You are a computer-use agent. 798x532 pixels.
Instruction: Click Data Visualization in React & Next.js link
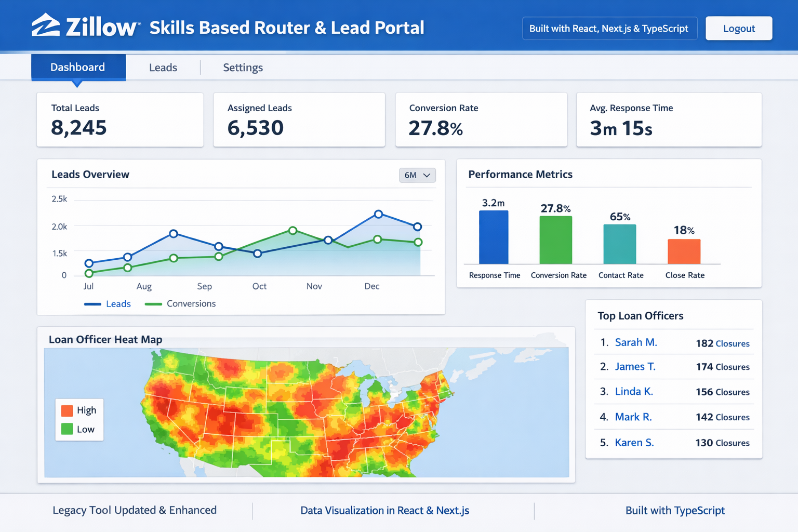pos(384,511)
